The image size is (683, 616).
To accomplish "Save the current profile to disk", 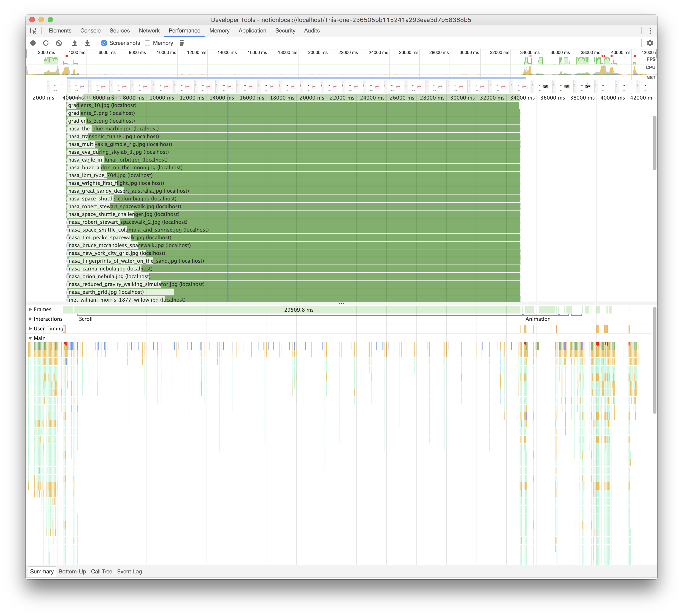I will pos(87,43).
